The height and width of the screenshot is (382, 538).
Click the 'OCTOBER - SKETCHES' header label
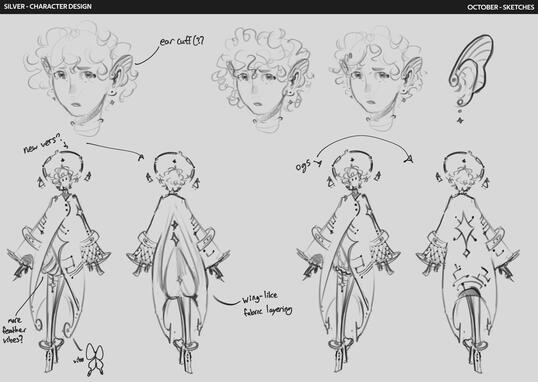point(500,7)
